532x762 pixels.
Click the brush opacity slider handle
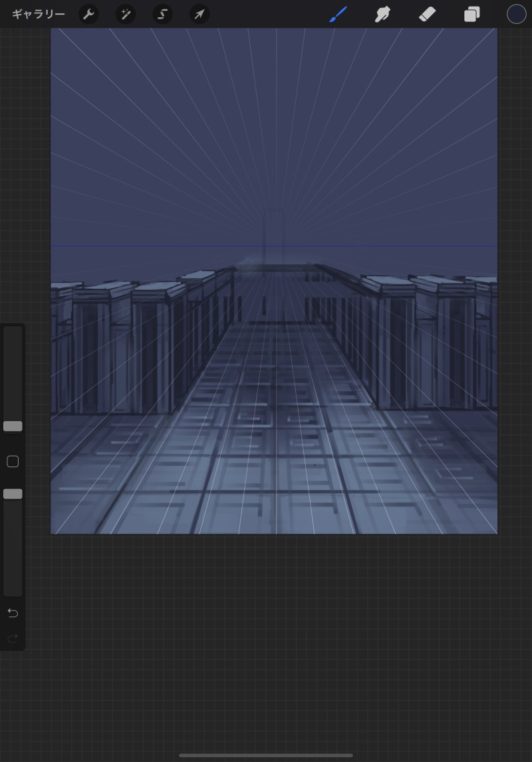[x=13, y=494]
